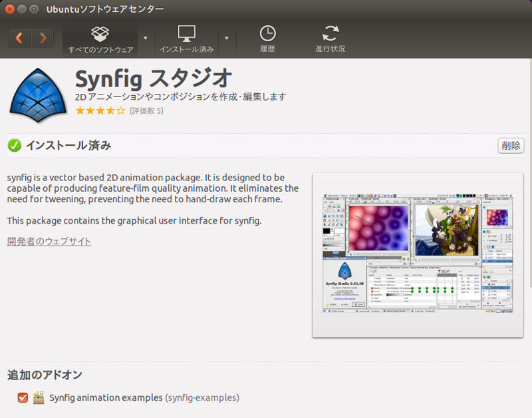Maximize the Ubuntu Software Center window
This screenshot has width=532, height=418.
(34, 9)
